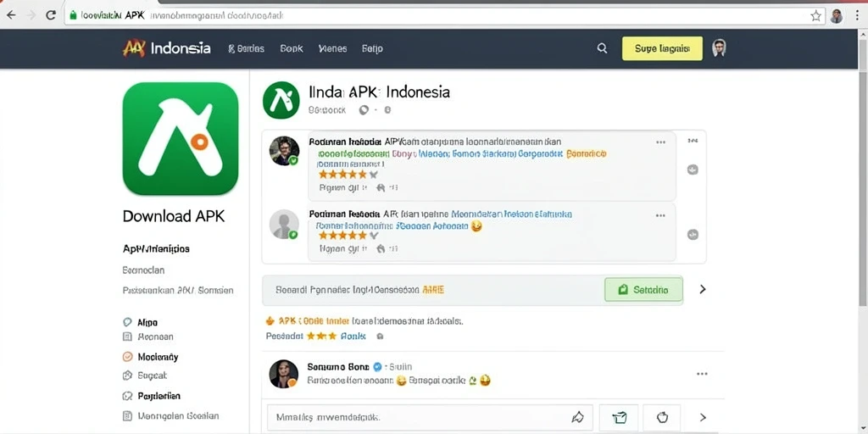Click the scroll-down arrow of the page scrollbar
This screenshot has width=868, height=434.
pos(862,429)
